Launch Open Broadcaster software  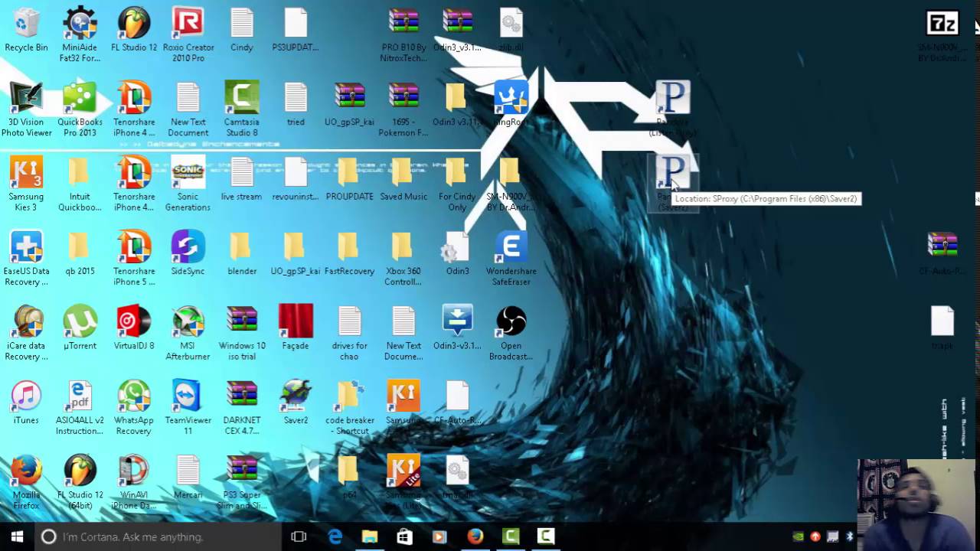pyautogui.click(x=511, y=333)
